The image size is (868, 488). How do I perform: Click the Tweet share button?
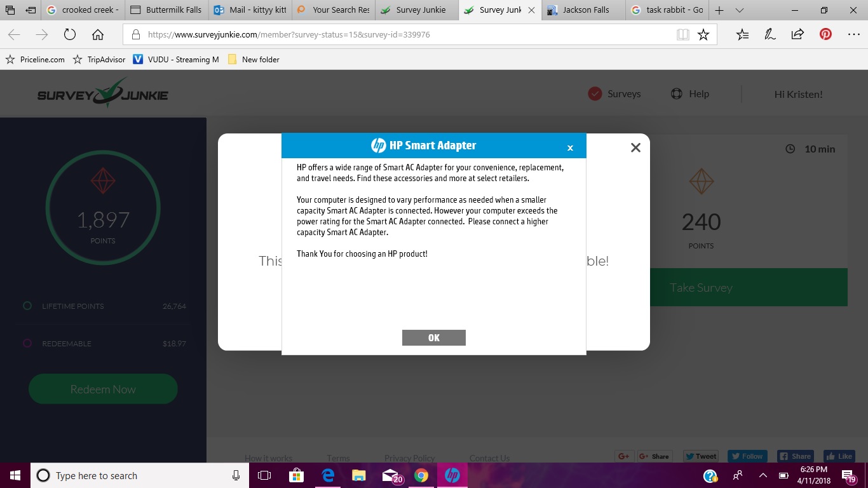(701, 456)
